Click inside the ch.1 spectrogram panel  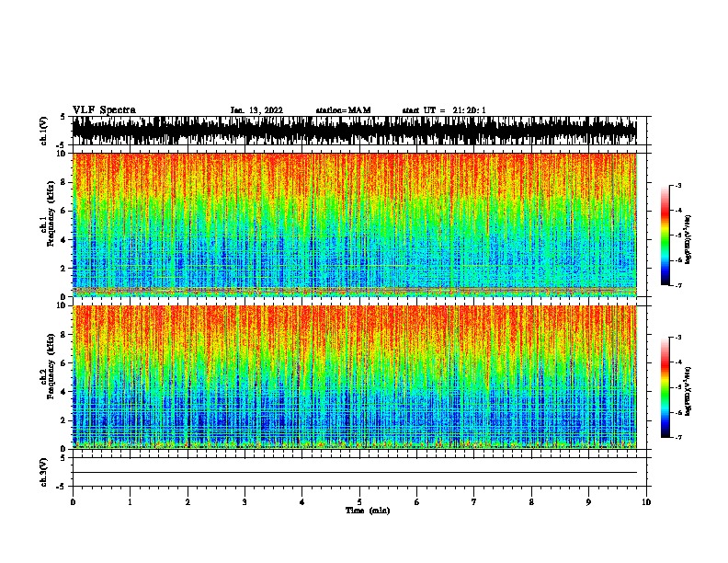354,224
